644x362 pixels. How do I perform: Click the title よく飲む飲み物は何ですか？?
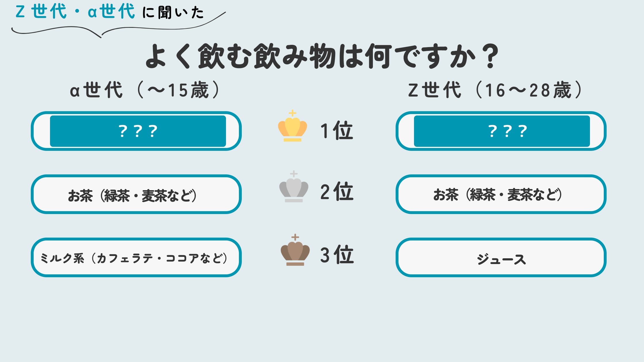[321, 56]
